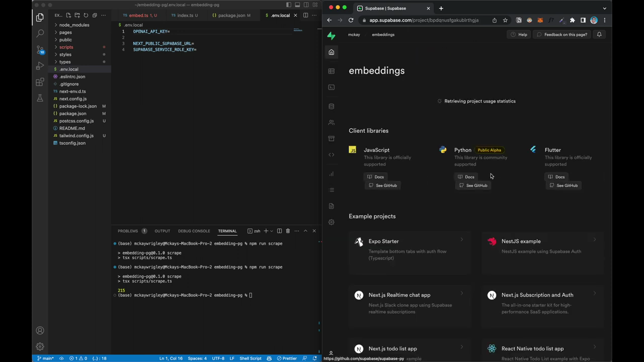Expand the scripts folder

66,47
